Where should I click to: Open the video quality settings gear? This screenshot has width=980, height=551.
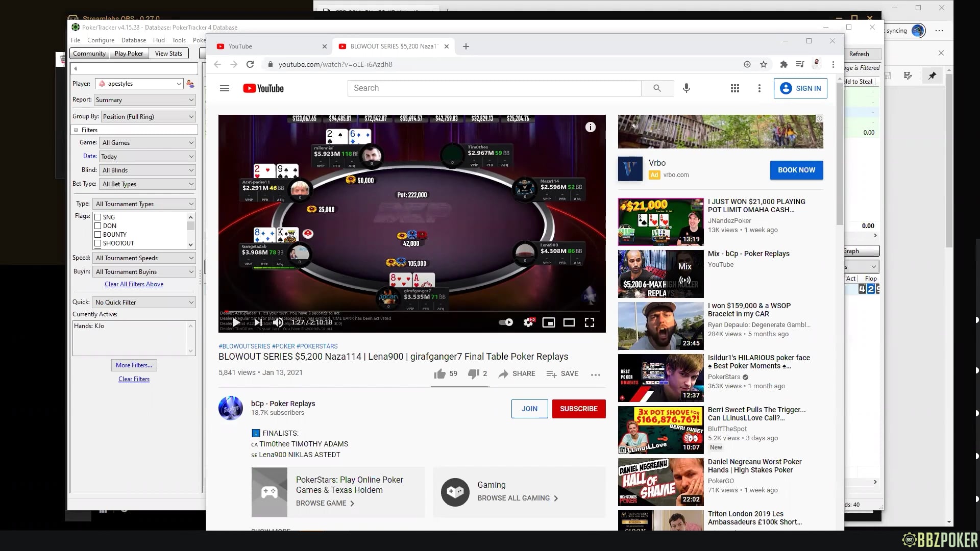tap(528, 322)
